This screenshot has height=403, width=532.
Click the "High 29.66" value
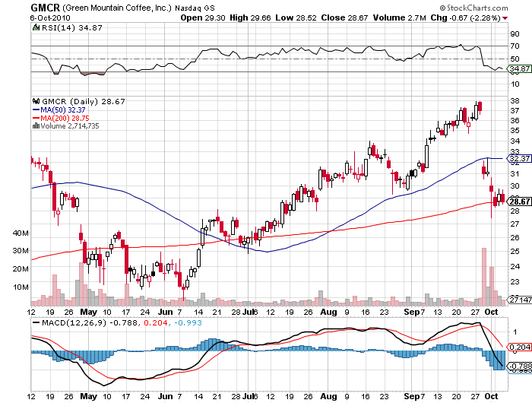tap(250, 18)
